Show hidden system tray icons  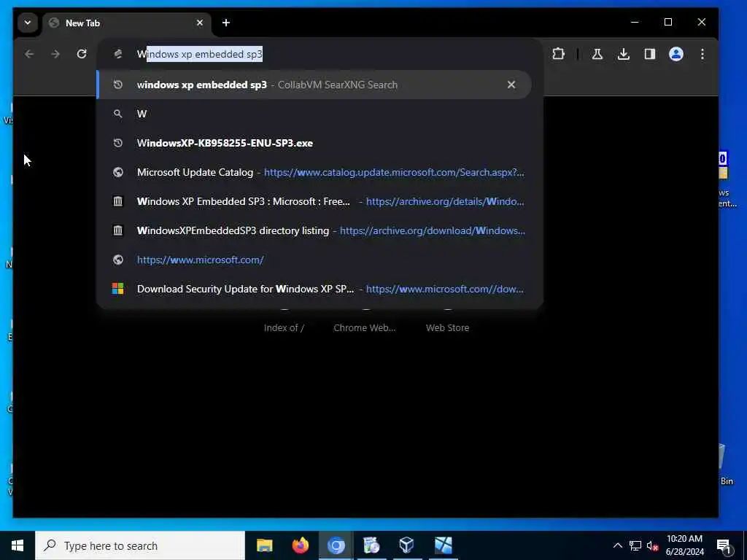click(617, 545)
